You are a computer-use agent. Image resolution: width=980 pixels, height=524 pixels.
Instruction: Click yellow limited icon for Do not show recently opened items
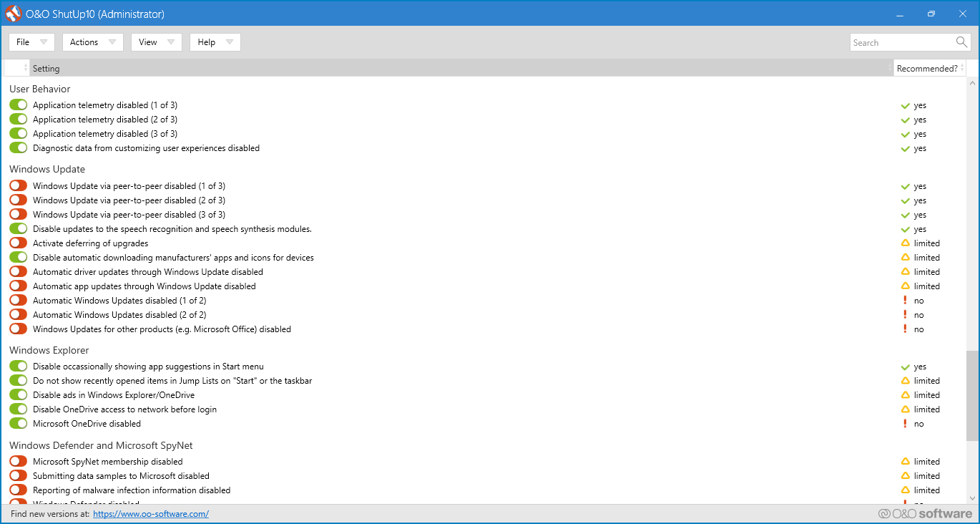(906, 381)
